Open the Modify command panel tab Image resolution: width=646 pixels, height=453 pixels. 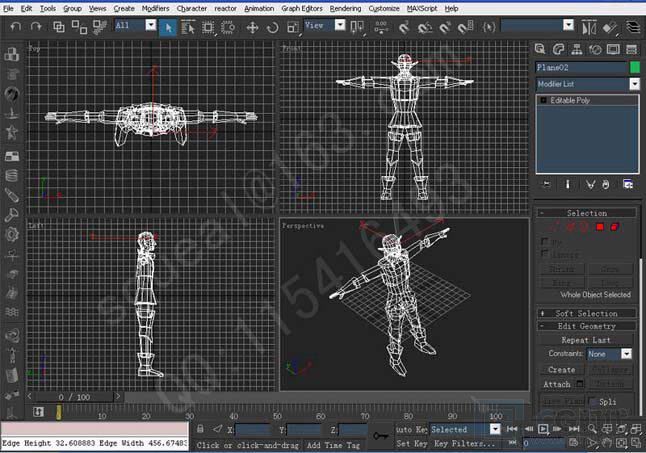[x=558, y=49]
